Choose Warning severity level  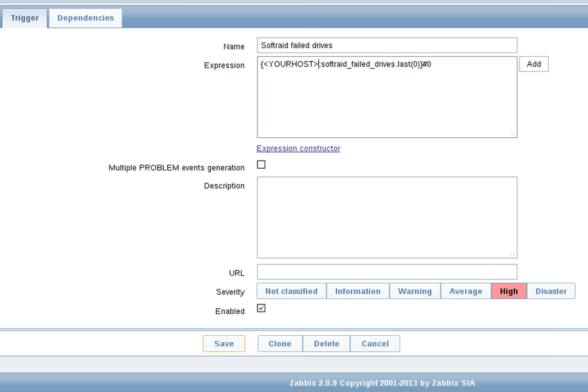pyautogui.click(x=415, y=291)
